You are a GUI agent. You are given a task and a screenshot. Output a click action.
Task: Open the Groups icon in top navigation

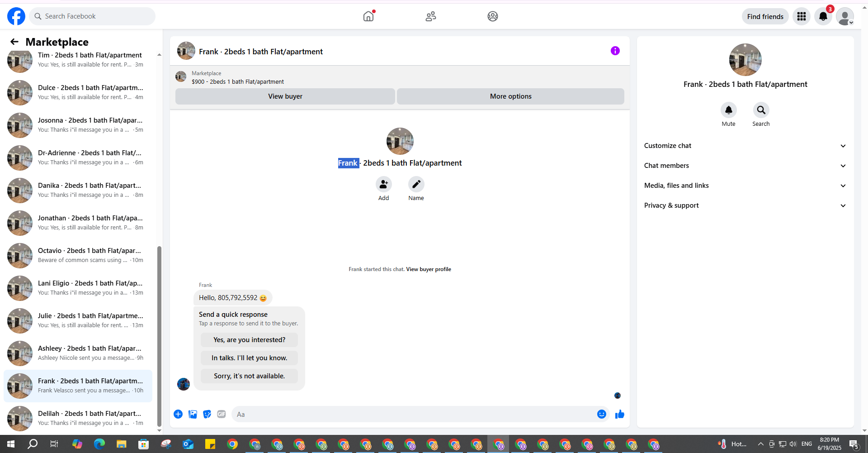[x=493, y=16]
